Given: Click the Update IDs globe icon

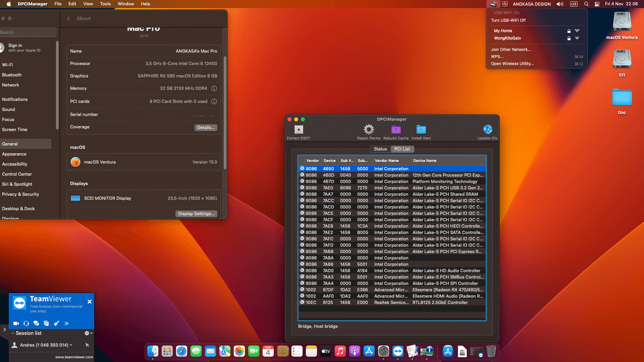Looking at the screenshot, I should click(x=487, y=129).
